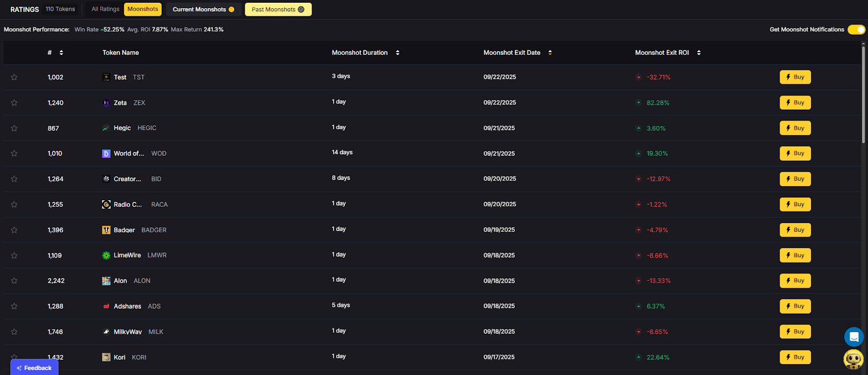Screen dimensions: 868x375
Task: Buy the Badger BADGER token
Action: click(x=795, y=230)
